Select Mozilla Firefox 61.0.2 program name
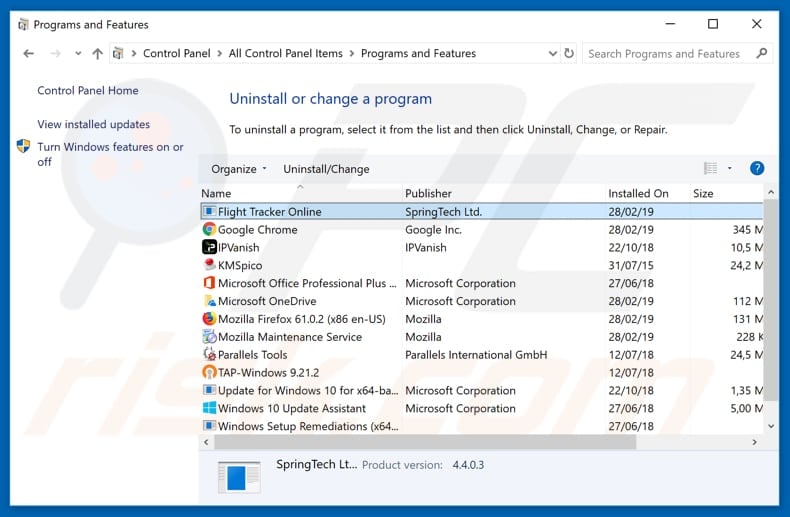Viewport: 790px width, 517px height. click(301, 319)
